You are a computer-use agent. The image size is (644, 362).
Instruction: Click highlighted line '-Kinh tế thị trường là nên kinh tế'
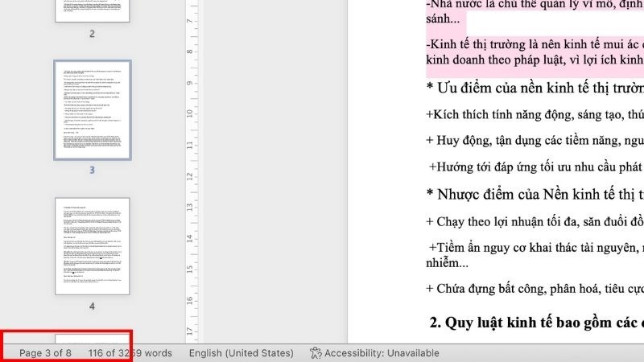pyautogui.click(x=535, y=44)
